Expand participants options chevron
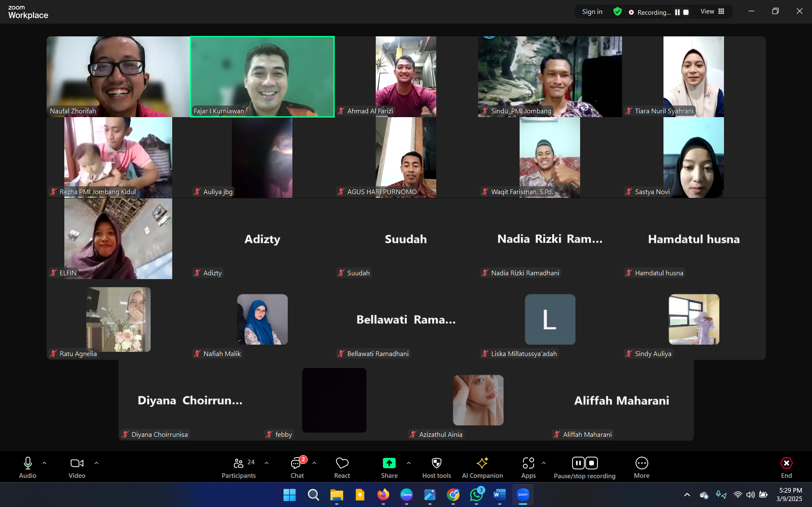Screen dimensions: 812x507 coord(267,463)
